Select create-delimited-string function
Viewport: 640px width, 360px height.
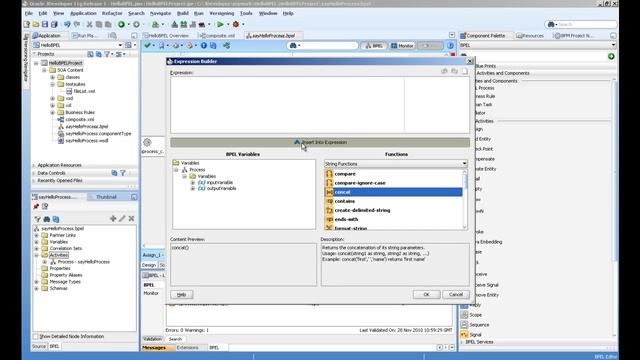pos(362,210)
